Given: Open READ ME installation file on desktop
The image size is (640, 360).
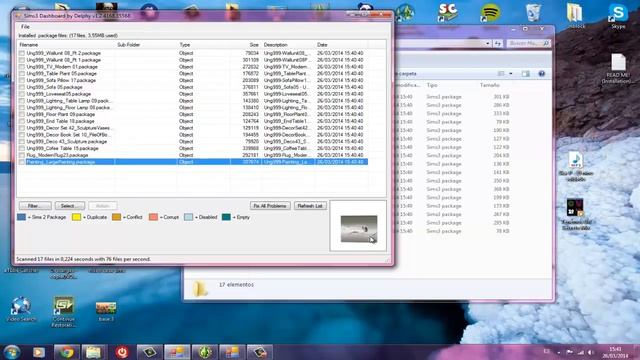Looking at the screenshot, I should 618,69.
